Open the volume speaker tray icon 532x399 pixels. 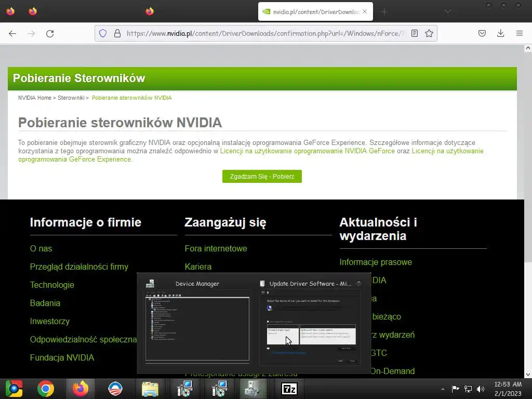[x=481, y=389]
